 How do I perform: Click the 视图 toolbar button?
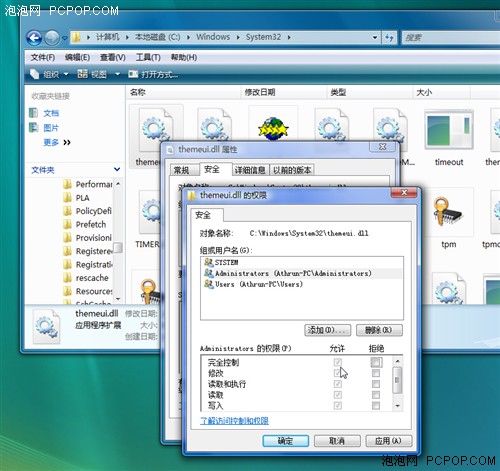click(x=92, y=74)
